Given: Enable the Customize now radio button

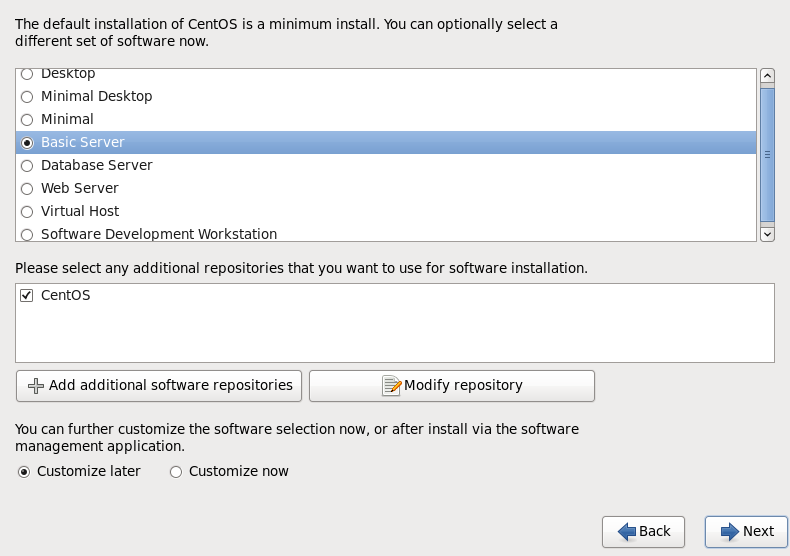Looking at the screenshot, I should click(176, 472).
